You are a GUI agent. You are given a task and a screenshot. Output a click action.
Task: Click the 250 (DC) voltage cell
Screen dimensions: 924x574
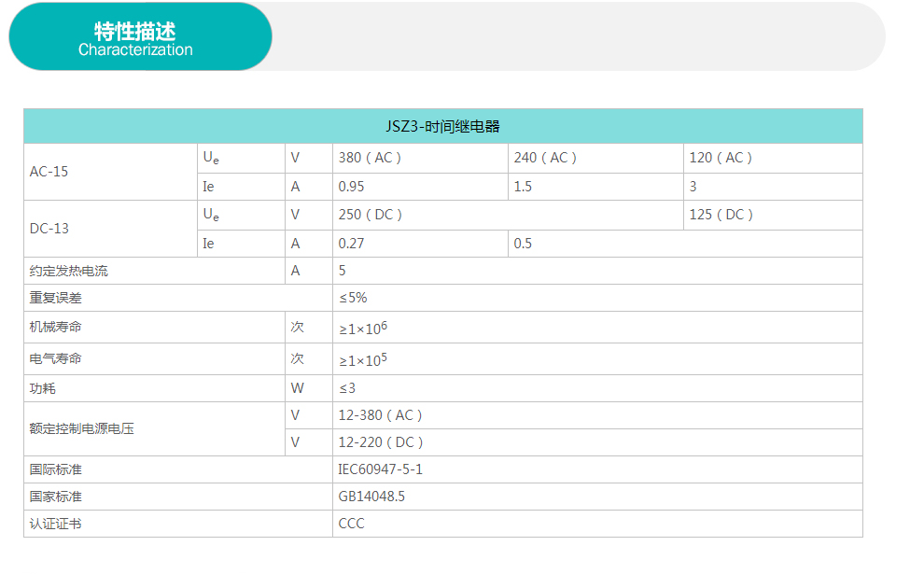pos(371,215)
